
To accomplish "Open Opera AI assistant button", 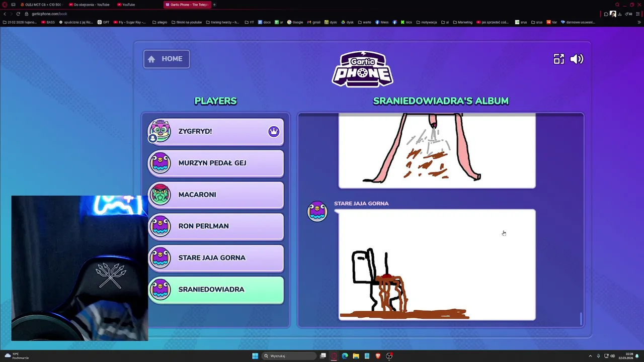I will tap(629, 14).
